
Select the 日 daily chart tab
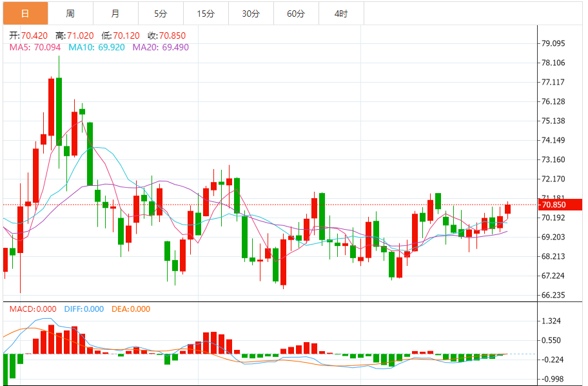26,14
